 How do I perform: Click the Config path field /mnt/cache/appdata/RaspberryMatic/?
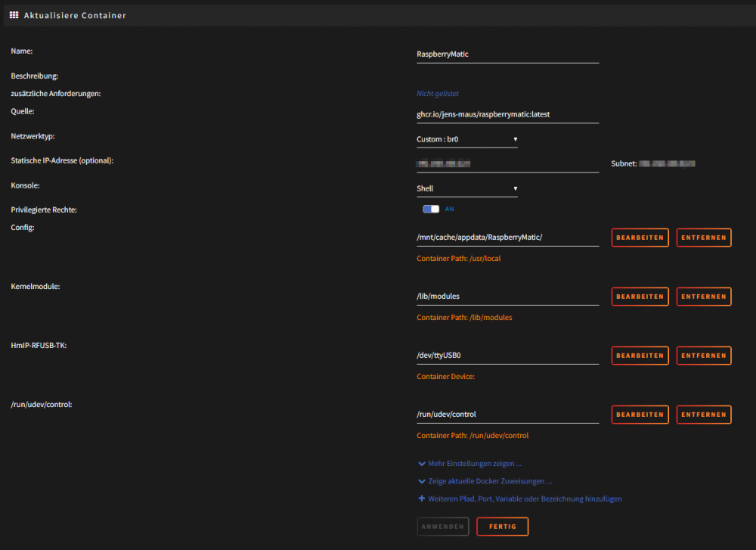pyautogui.click(x=508, y=238)
